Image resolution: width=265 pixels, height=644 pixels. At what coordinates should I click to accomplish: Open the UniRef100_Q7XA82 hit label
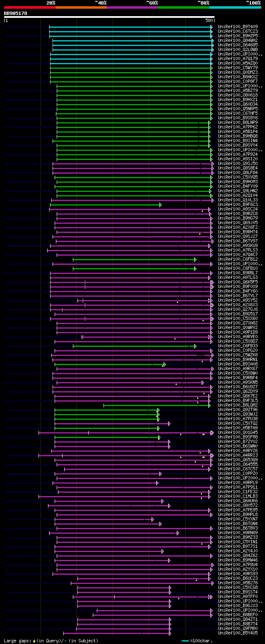click(238, 323)
